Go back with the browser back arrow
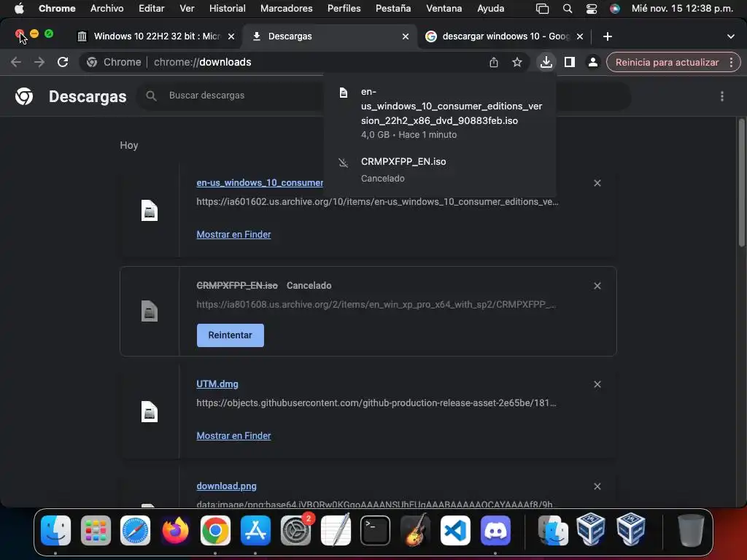Screen dimensions: 747x560 [x=16, y=62]
